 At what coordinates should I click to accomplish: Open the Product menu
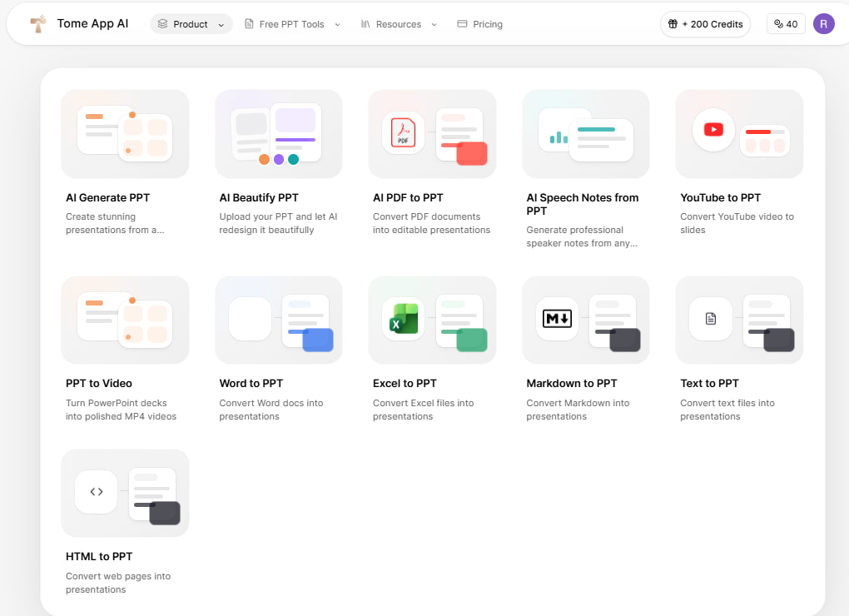click(191, 24)
